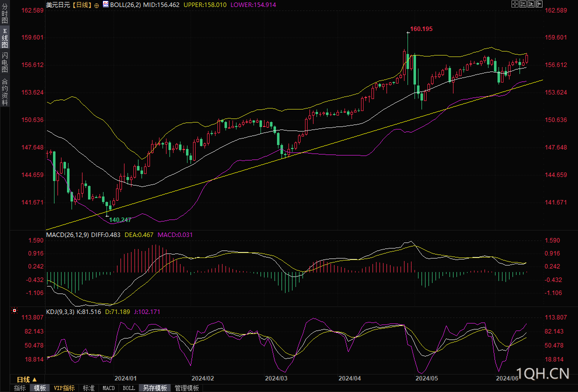Click the K:81.516 value

point(88,312)
